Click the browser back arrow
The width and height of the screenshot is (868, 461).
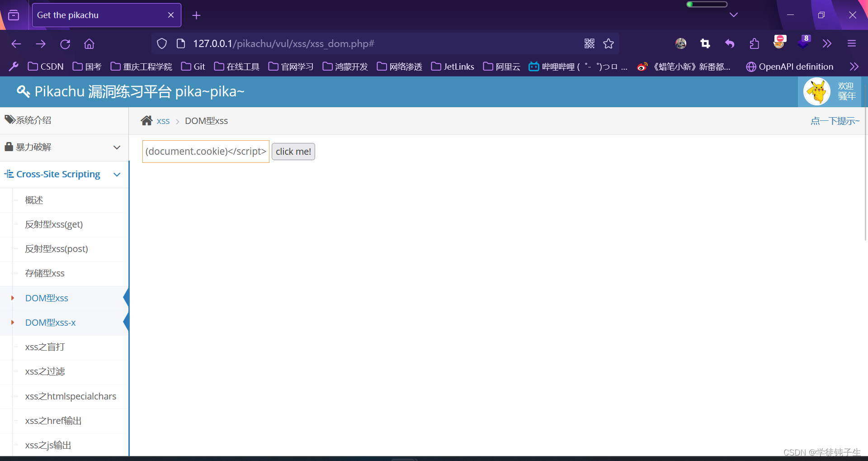click(16, 44)
